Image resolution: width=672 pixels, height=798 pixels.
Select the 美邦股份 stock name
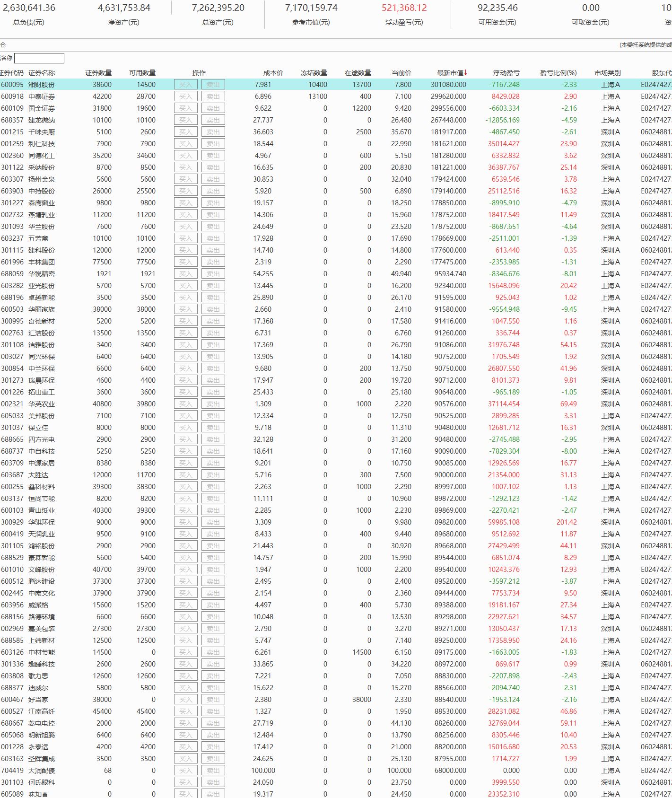pyautogui.click(x=42, y=416)
